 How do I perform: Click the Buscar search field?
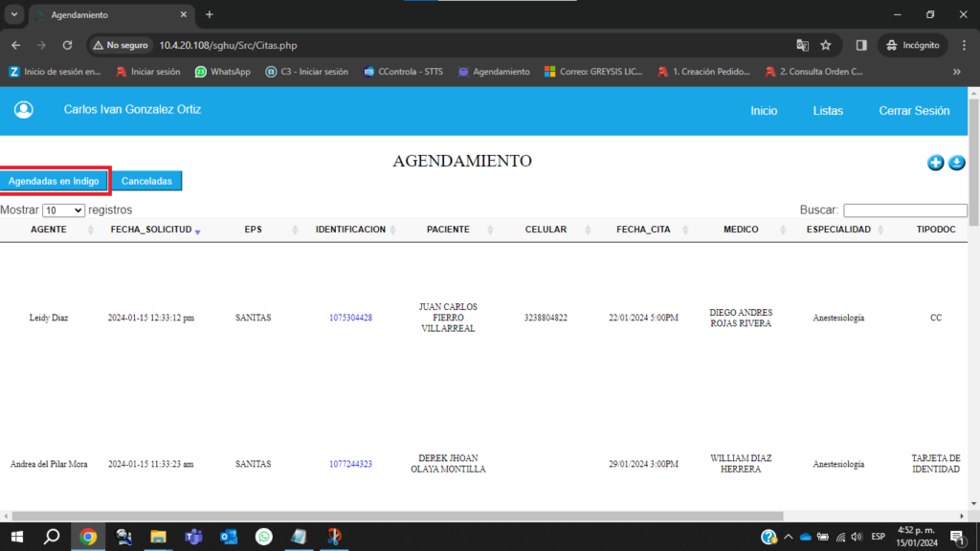[x=904, y=210]
